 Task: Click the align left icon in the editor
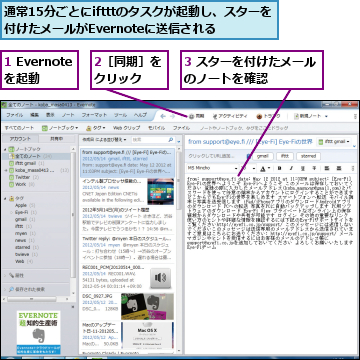pyautogui.click(x=327, y=168)
